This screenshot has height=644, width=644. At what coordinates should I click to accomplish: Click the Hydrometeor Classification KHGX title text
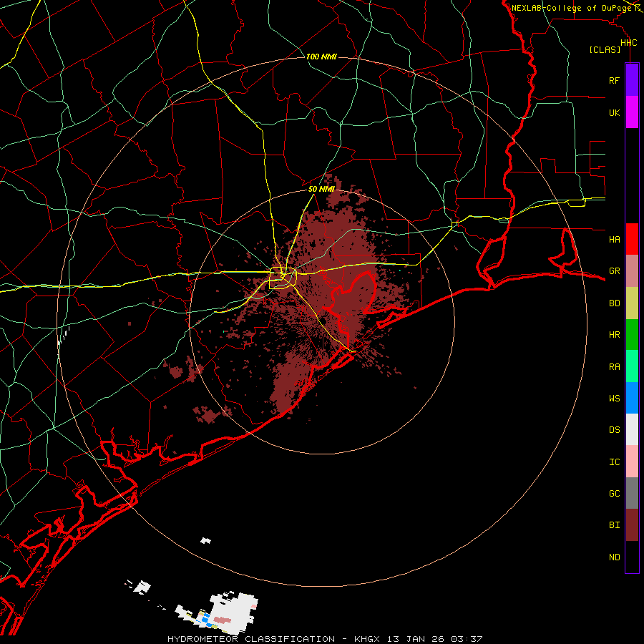tap(325, 639)
